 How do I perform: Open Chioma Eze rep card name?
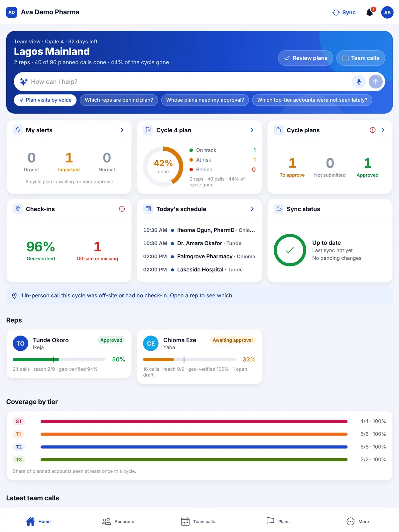point(180,340)
